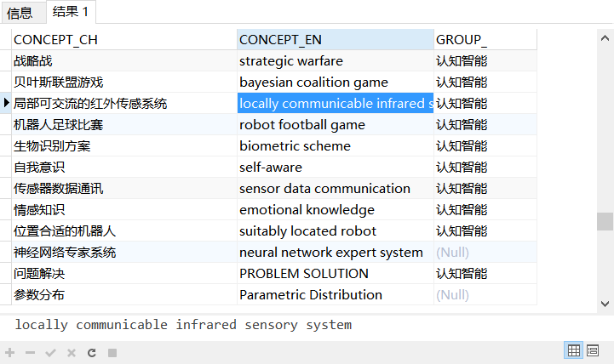The image size is (614, 364).
Task: Click the refresh icon in bottom toolbar
Action: tap(91, 352)
